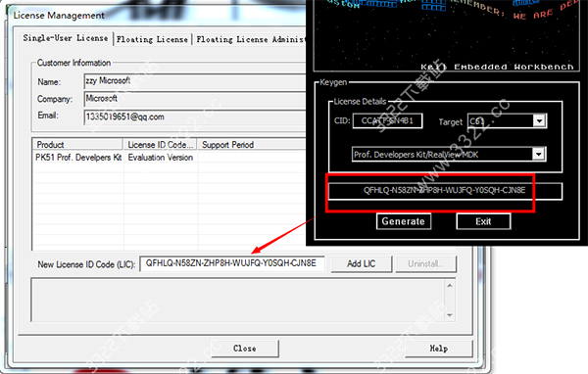Open the Target dropdown arrow

tap(539, 121)
